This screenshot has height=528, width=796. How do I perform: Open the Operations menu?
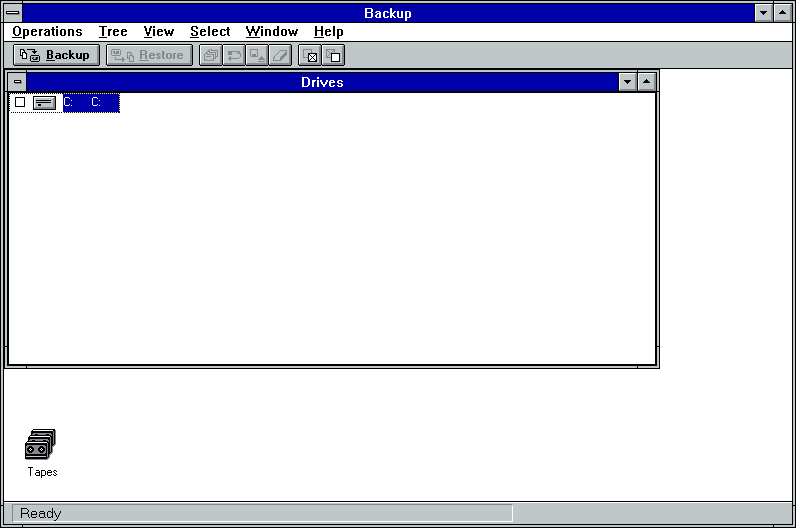click(47, 32)
